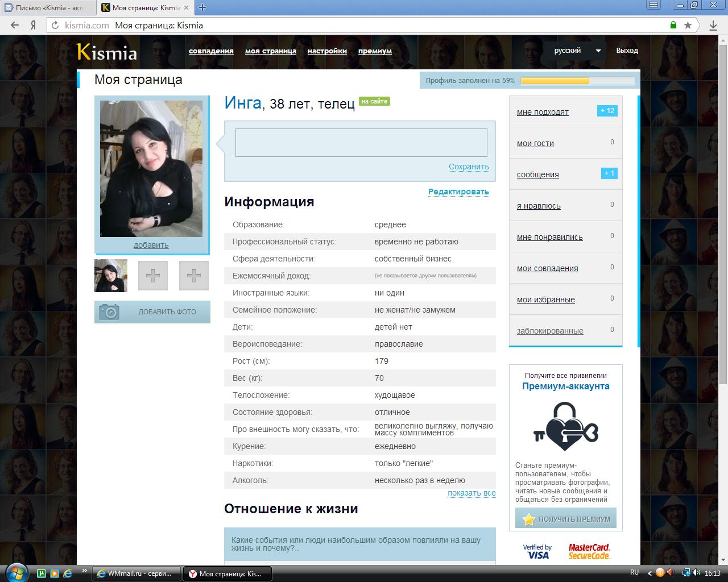Select the small profile photo thumbnail
This screenshot has height=582, width=728.
click(x=111, y=276)
